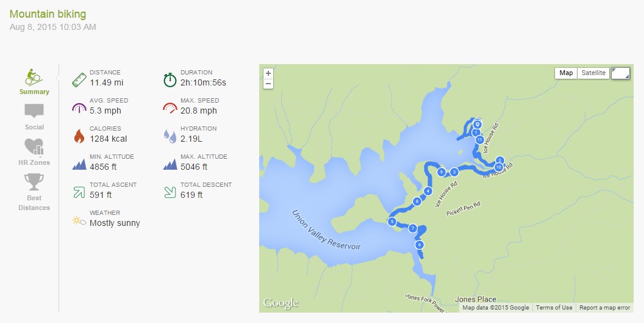Click the calories flame icon
Viewport: 644px width, 323px height.
tap(79, 136)
